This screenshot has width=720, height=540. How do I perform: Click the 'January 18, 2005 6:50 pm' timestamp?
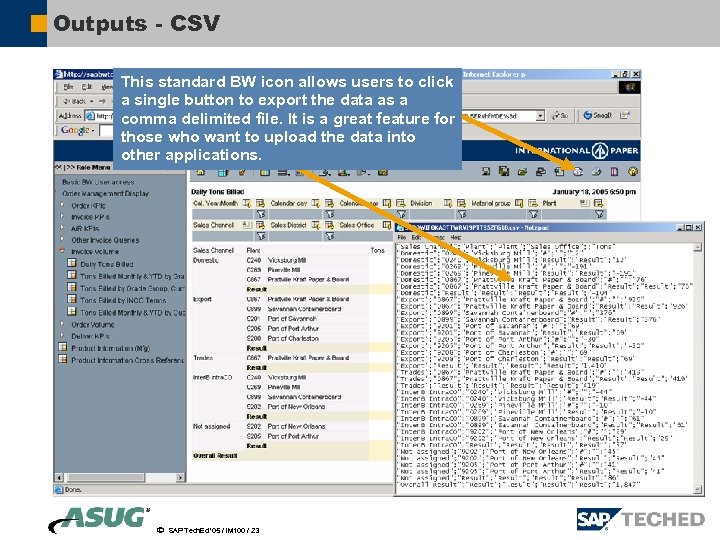594,191
